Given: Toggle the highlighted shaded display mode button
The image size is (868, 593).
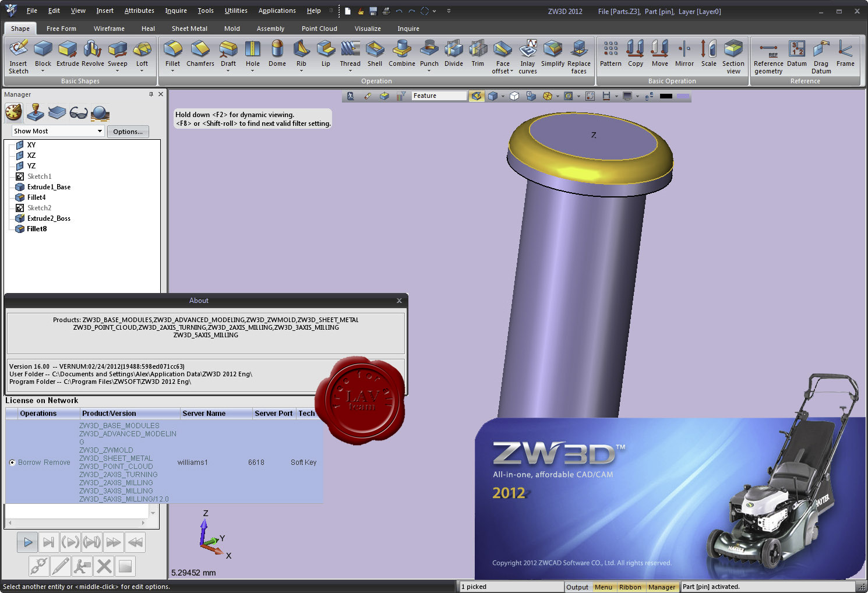Looking at the screenshot, I should click(x=477, y=96).
